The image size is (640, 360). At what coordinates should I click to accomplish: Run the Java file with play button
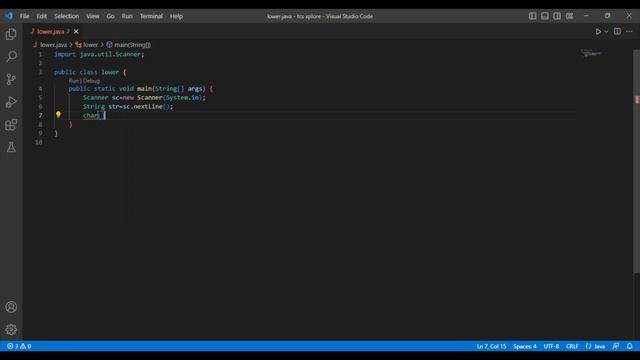(598, 31)
